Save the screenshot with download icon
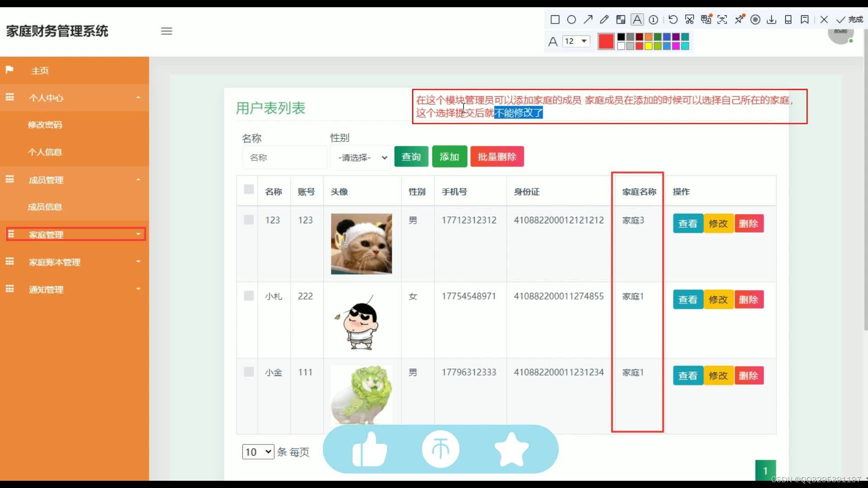868x488 pixels. click(772, 19)
